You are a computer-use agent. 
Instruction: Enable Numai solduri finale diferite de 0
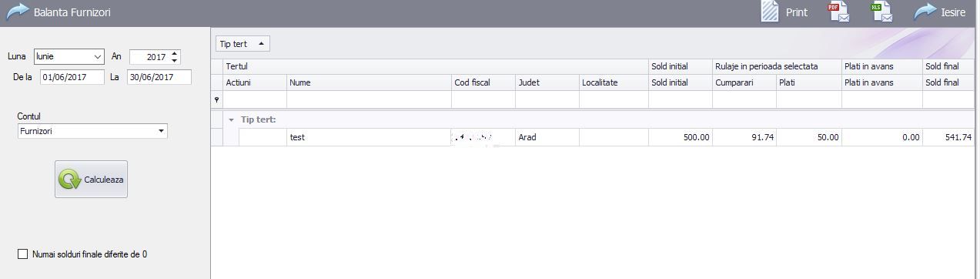pos(22,254)
